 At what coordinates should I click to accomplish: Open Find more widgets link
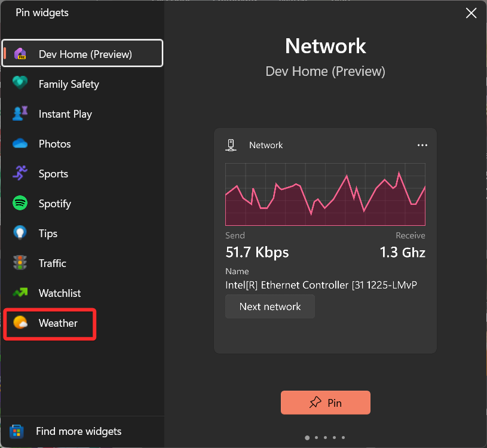tap(78, 431)
